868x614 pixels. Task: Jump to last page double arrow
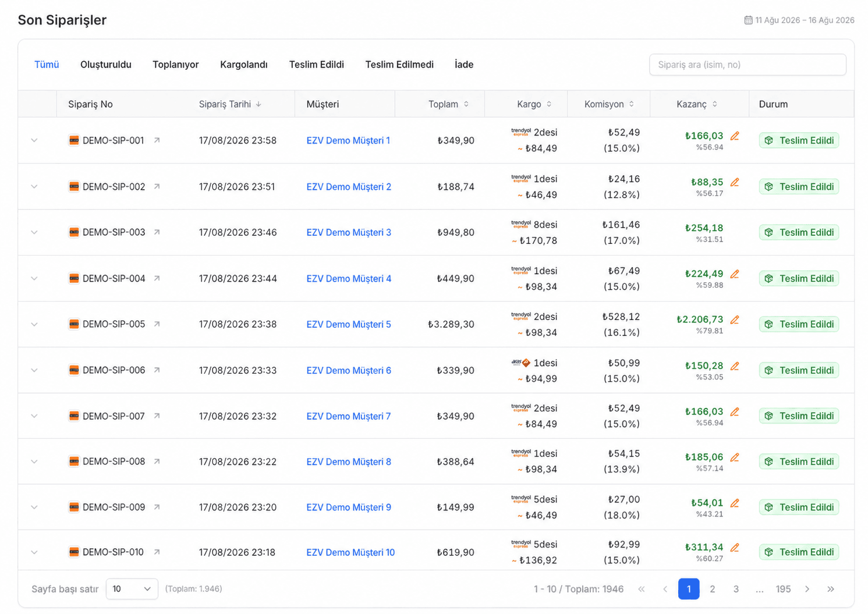831,589
